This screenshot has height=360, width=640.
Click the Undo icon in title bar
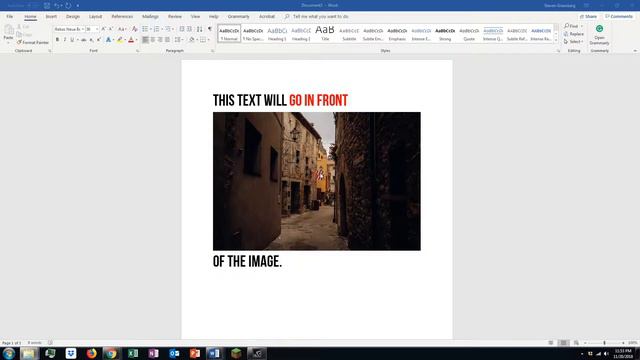[x=57, y=6]
